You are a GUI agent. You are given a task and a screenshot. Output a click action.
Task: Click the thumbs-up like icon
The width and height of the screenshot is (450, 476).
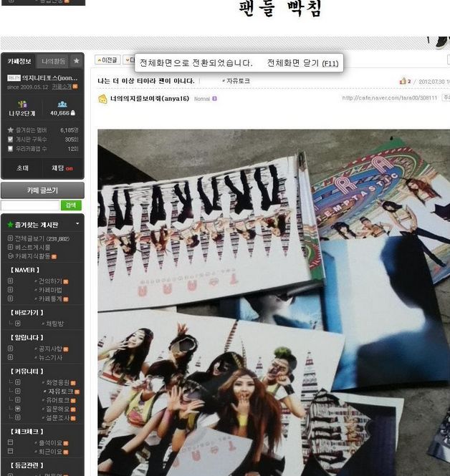403,81
